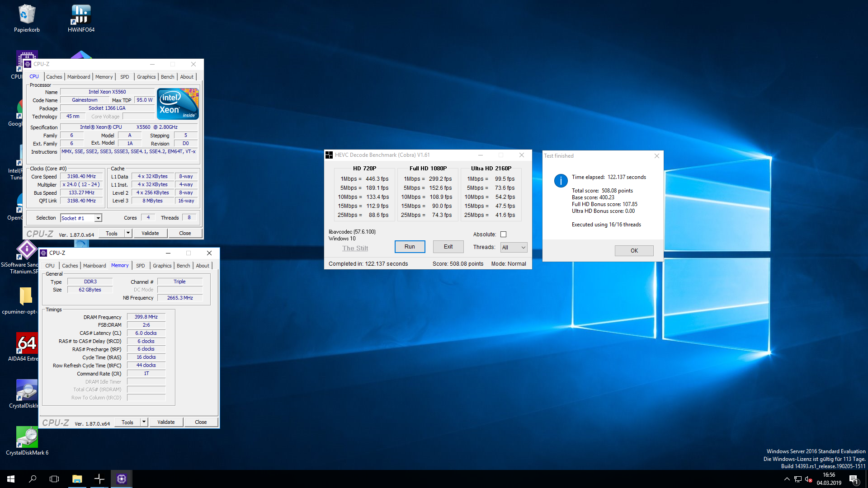Click the Name field showing Intel Xeon X5560
This screenshot has height=488, width=868.
click(107, 92)
